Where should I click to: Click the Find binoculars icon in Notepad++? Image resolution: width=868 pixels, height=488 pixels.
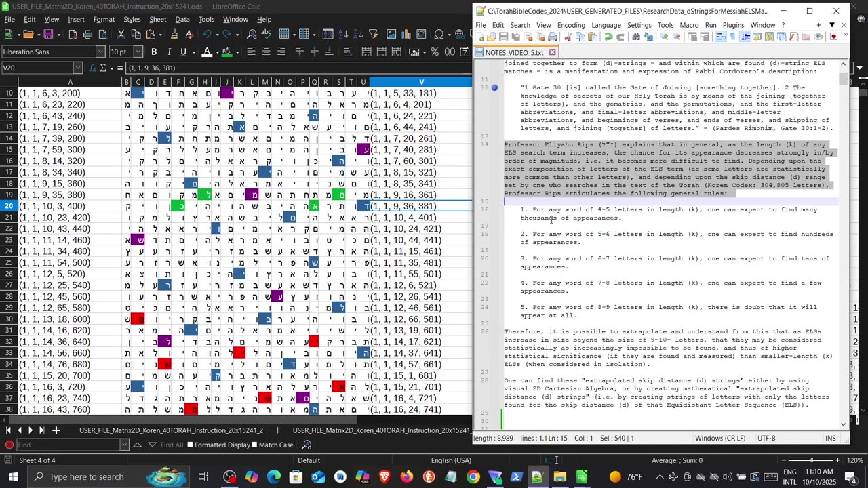pyautogui.click(x=636, y=37)
